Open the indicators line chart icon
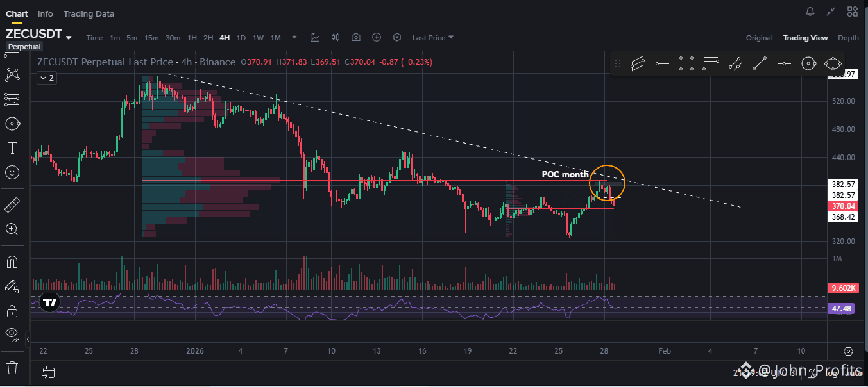 [314, 38]
